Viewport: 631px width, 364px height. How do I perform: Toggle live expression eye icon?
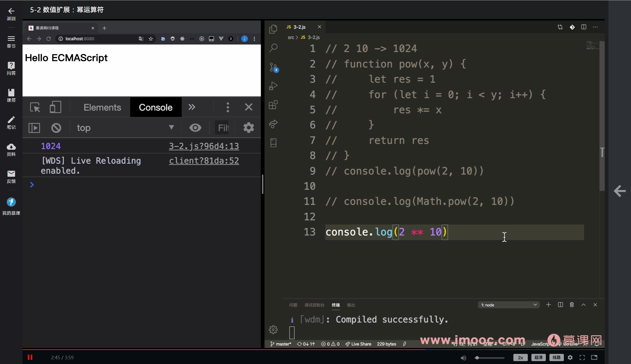(195, 128)
